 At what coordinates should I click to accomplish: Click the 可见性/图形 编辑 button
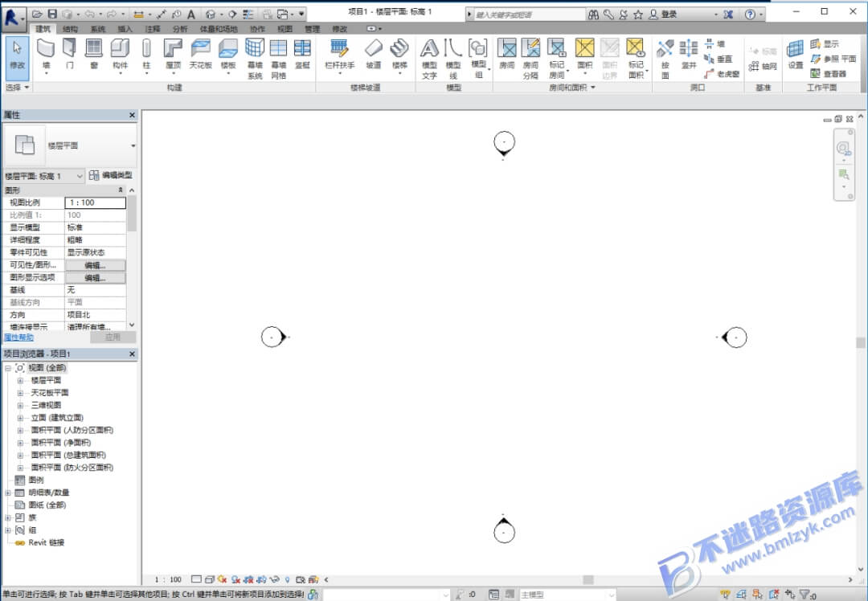95,265
